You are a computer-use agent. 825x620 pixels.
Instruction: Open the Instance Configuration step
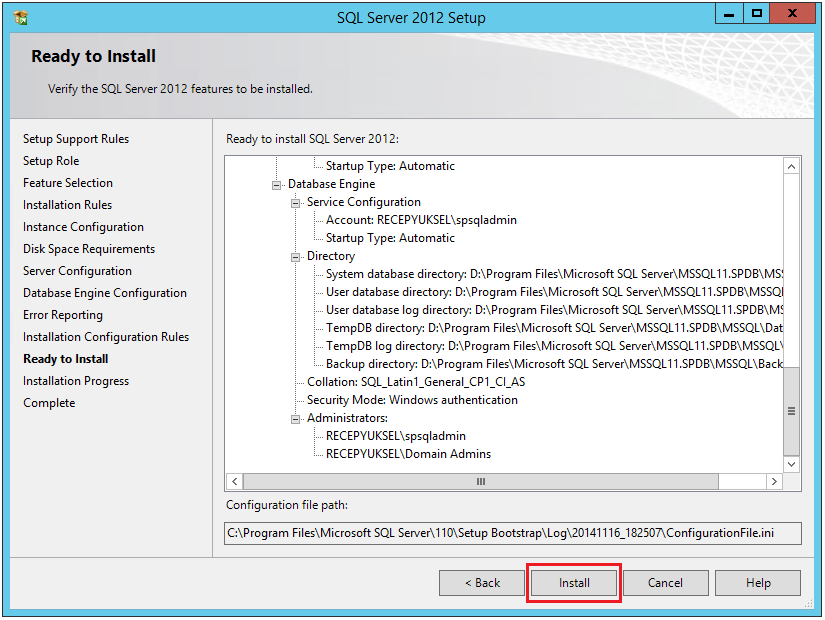83,227
